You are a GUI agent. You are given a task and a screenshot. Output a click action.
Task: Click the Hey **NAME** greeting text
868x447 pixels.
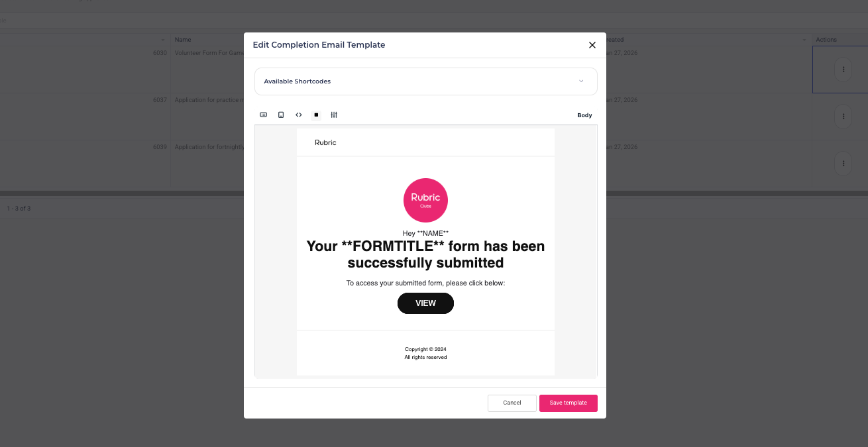425,233
